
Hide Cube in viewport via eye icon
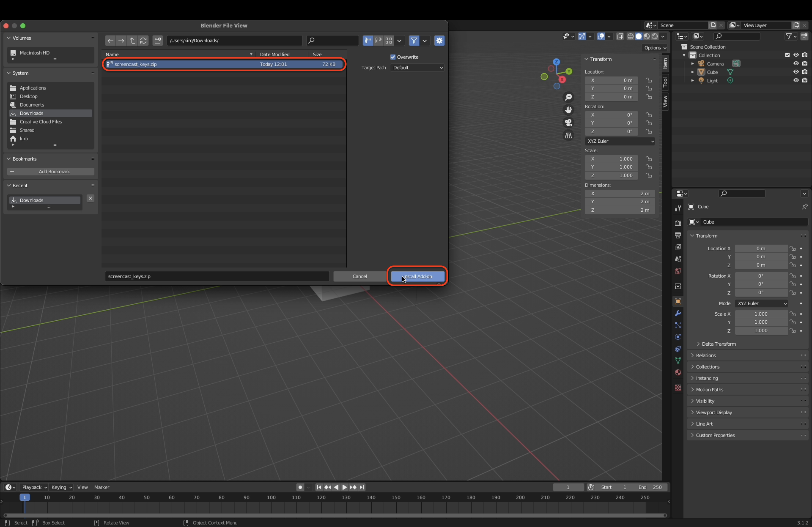(796, 72)
